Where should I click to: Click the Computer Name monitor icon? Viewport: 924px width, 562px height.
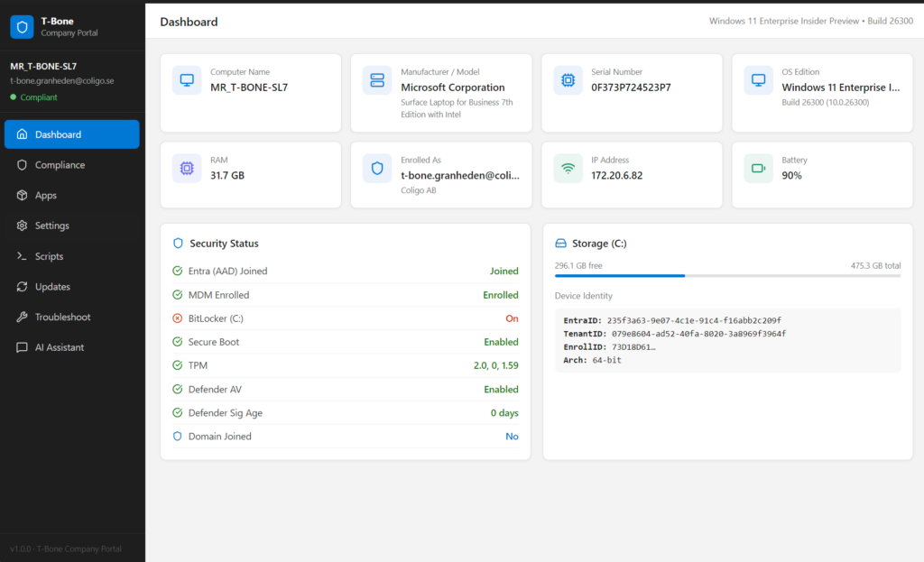coord(187,80)
